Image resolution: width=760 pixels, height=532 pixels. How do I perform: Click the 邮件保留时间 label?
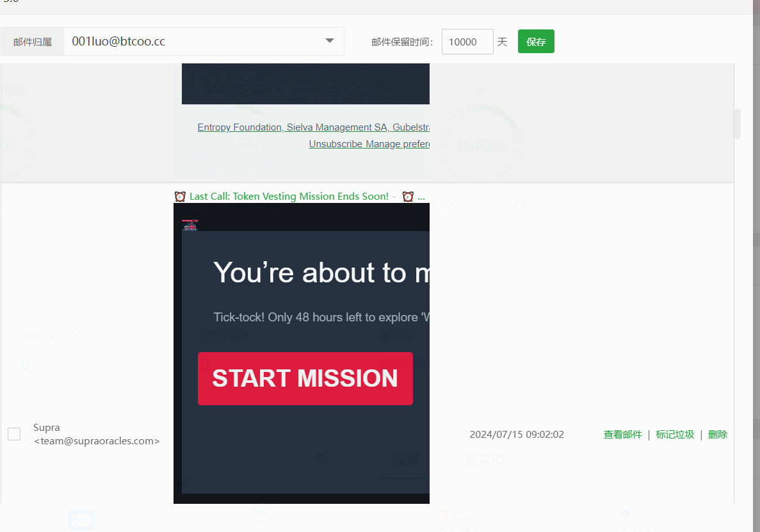[402, 42]
